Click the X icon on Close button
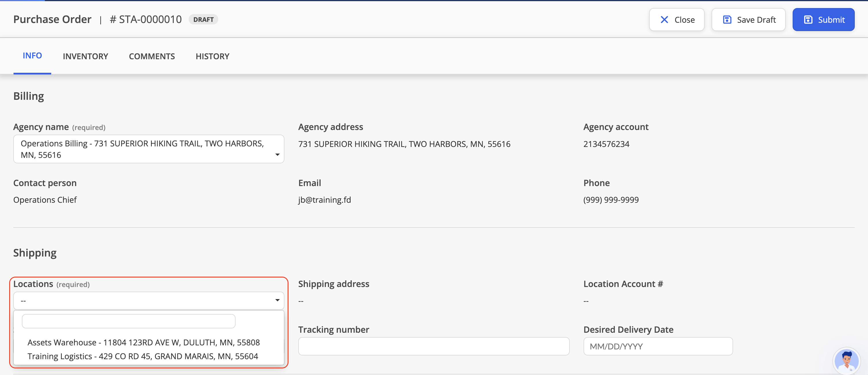 [x=664, y=20]
